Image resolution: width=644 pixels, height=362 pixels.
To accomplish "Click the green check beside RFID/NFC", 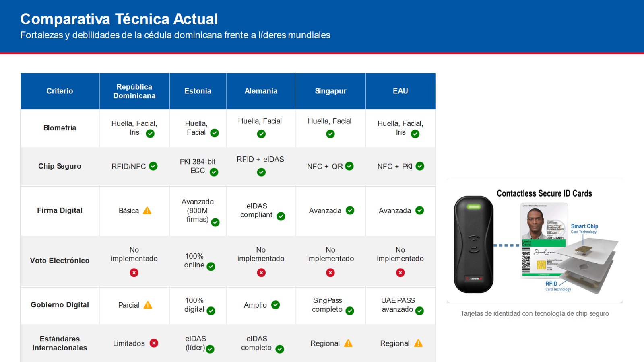I will click(x=153, y=166).
